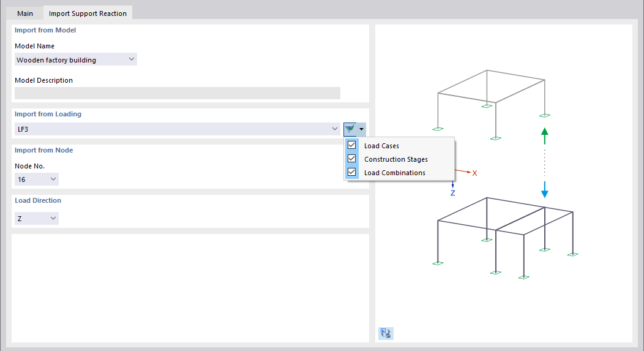Click the Construction Stages menu label
The width and height of the screenshot is (644, 351).
396,159
